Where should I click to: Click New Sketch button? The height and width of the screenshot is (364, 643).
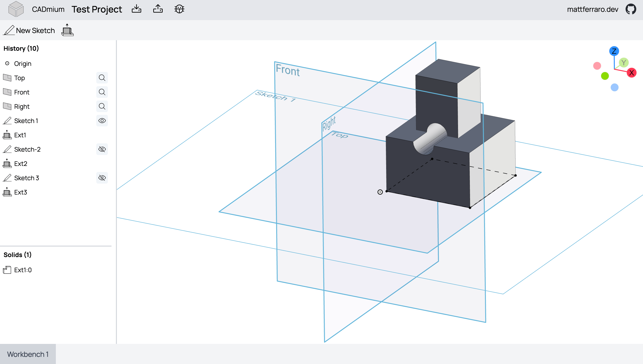tap(29, 30)
